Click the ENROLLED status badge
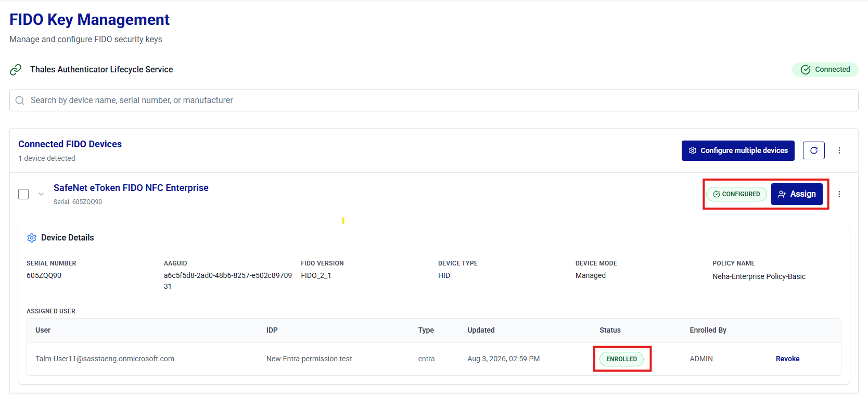 pyautogui.click(x=621, y=359)
